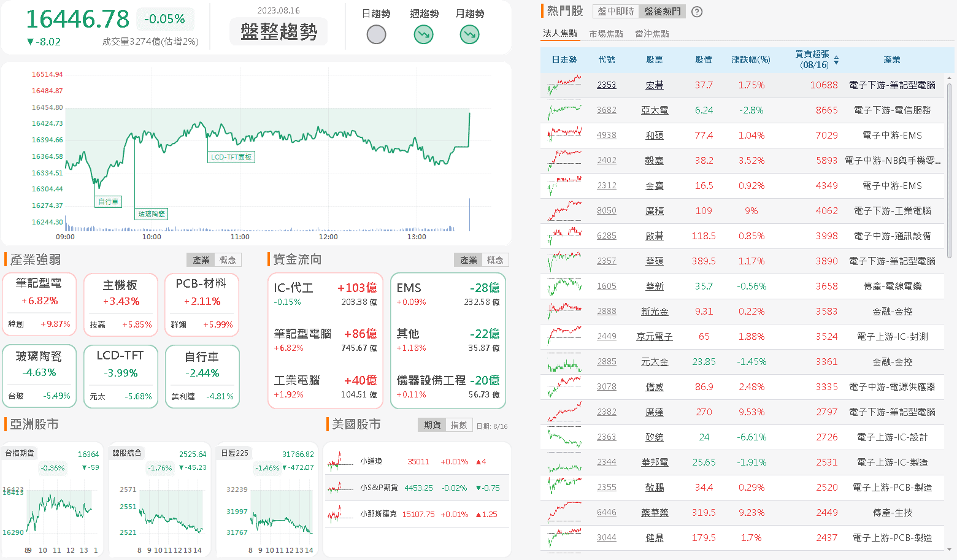Open stock name link 京元電子

655,336
